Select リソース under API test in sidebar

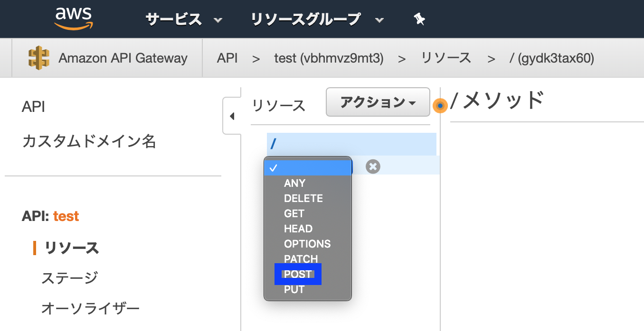point(72,248)
